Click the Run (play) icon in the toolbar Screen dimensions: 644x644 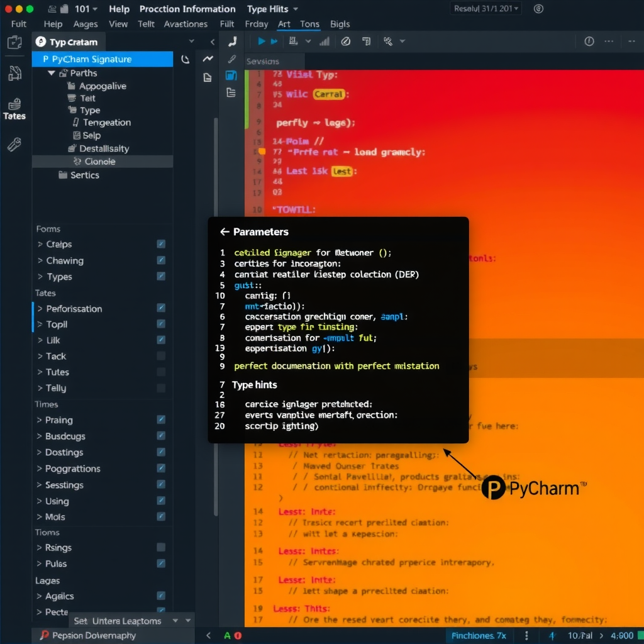pyautogui.click(x=261, y=41)
